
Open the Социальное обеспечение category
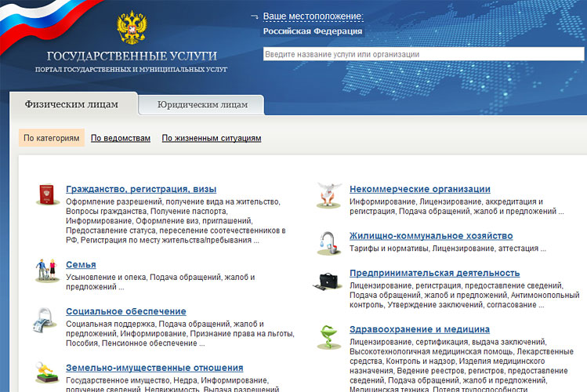pyautogui.click(x=126, y=311)
